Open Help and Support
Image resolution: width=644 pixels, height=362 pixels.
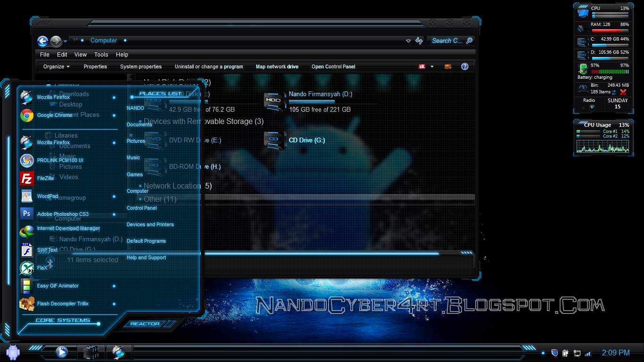pyautogui.click(x=146, y=257)
